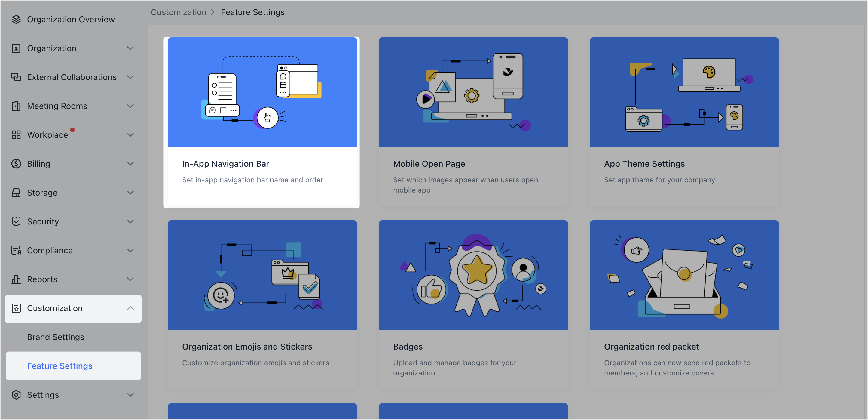Click the Customization star icon

pos(16,308)
